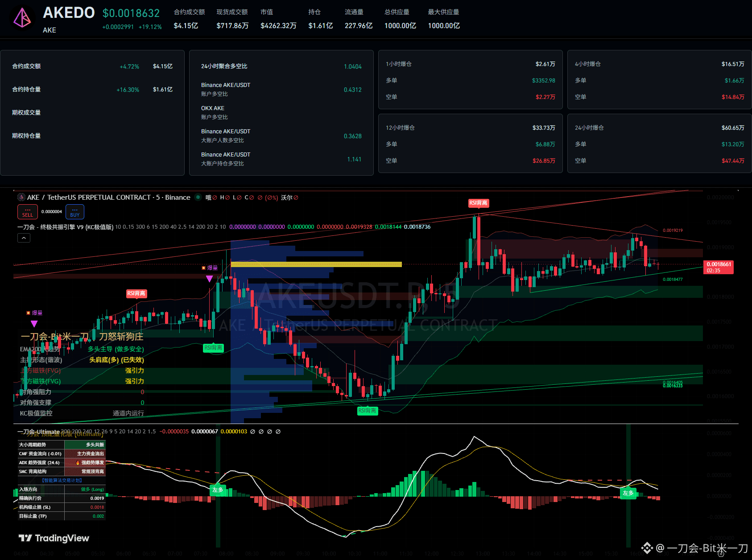Click the 24小时聚合多空比 value 1.0404

click(353, 66)
